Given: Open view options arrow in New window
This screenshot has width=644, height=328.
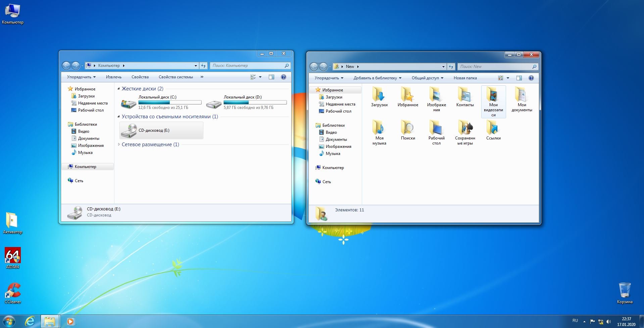Looking at the screenshot, I should [x=508, y=78].
